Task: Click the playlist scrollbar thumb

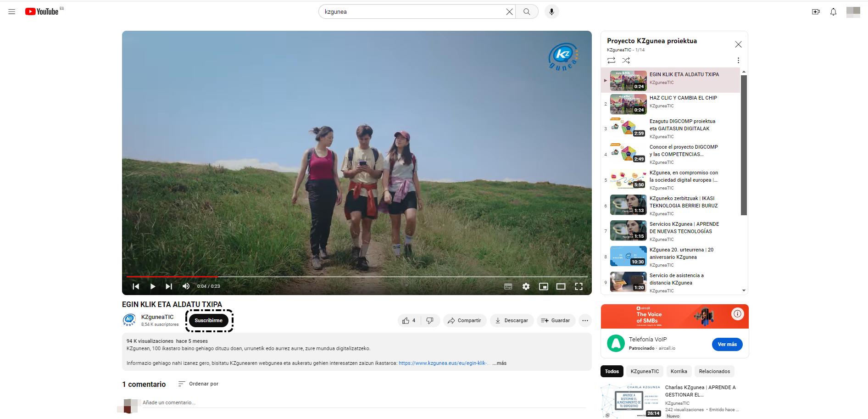Action: tap(744, 145)
